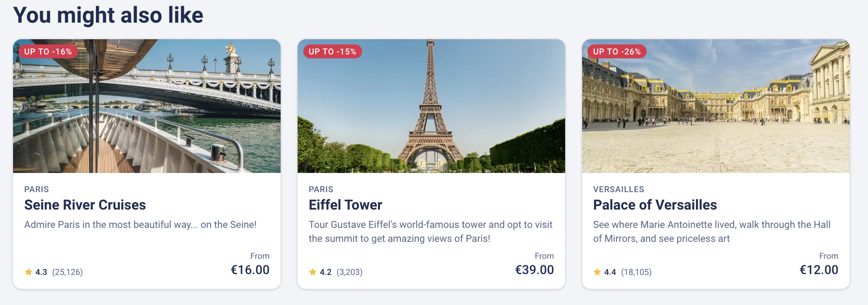This screenshot has width=868, height=305.
Task: Click the Eiffel Tower title link
Action: pos(345,205)
